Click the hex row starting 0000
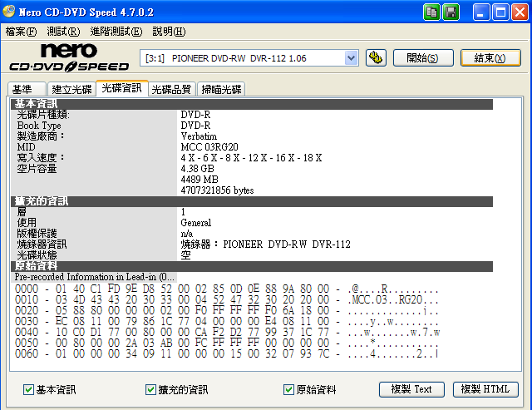Viewport: 532px width, 410px height. pos(227,289)
